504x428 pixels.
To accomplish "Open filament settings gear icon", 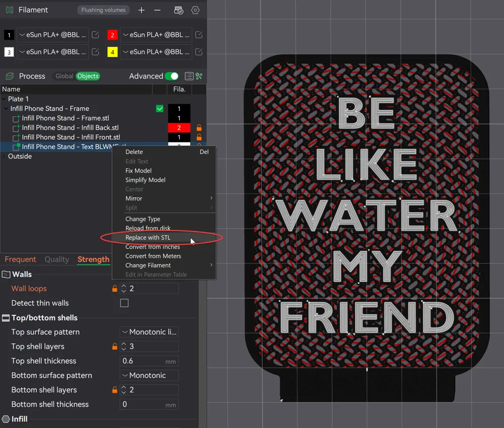I will point(196,10).
